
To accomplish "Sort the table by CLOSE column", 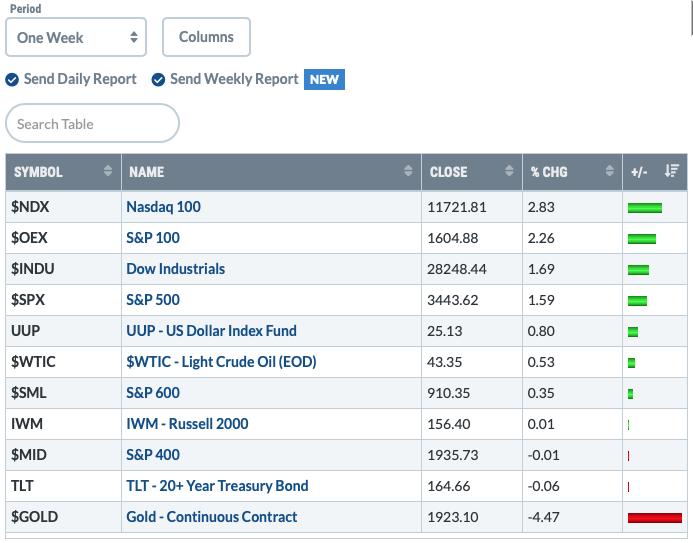I will (472, 172).
